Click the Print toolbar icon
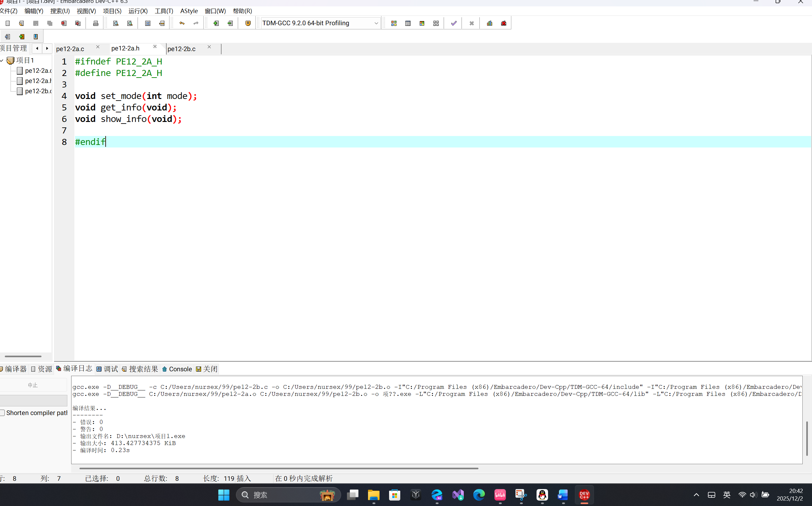812x506 pixels. click(x=96, y=23)
